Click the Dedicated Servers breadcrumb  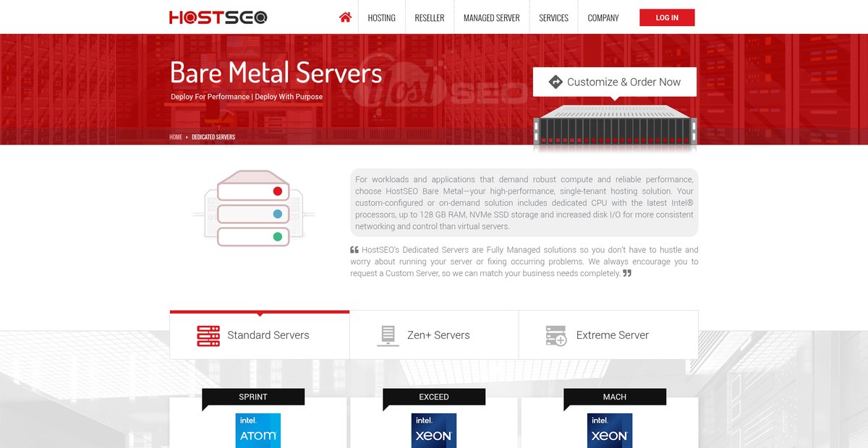(213, 137)
